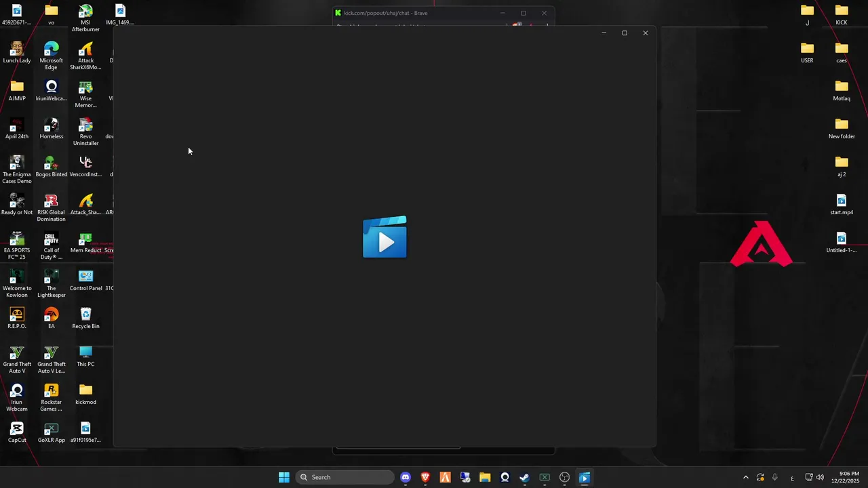
Task: Select the 4592D671 file on desktop
Action: [17, 15]
